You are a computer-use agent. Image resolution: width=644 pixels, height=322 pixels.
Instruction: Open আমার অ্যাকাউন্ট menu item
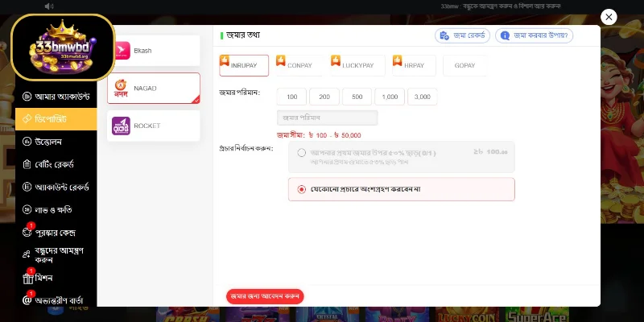(x=56, y=97)
